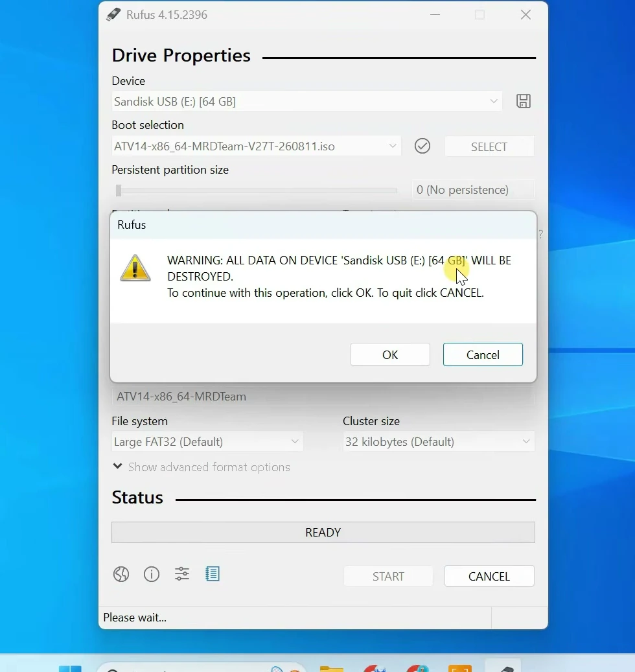This screenshot has width=635, height=672.
Task: Click the 'WARNING: ALL DATA ON DEVICE' message text
Action: [339, 268]
